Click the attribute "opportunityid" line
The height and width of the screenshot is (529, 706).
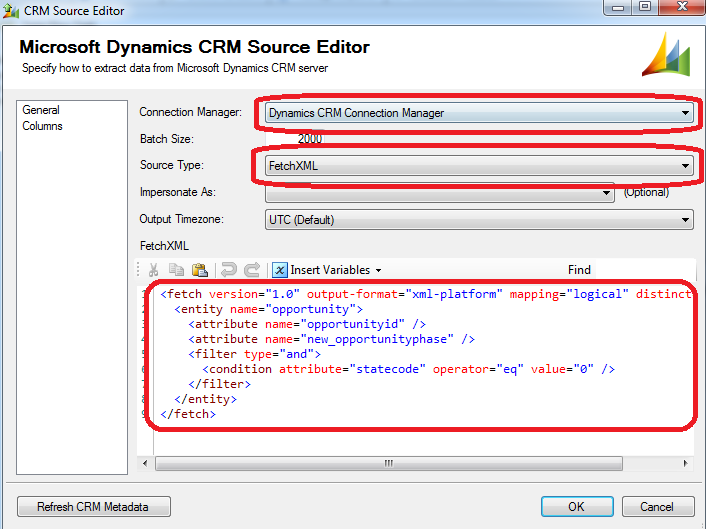click(307, 324)
